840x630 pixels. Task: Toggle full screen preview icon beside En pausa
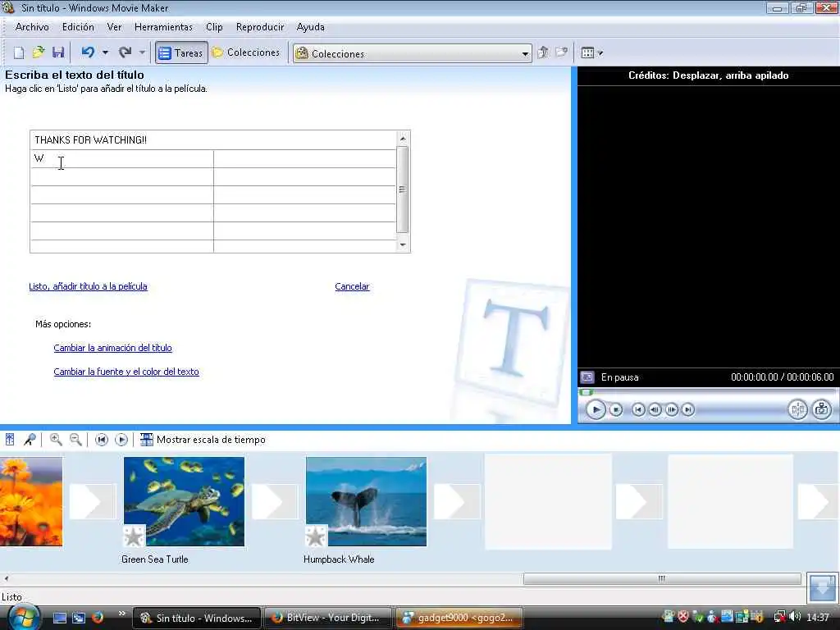tap(587, 377)
